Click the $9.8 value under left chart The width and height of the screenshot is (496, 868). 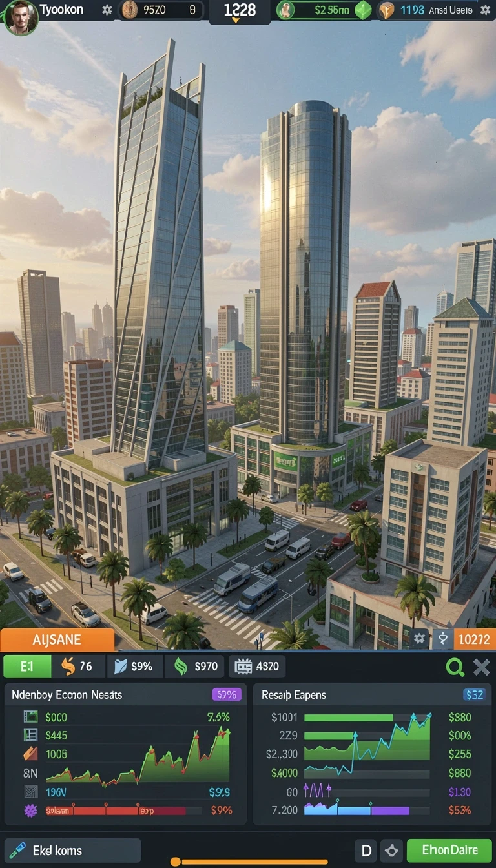[220, 792]
